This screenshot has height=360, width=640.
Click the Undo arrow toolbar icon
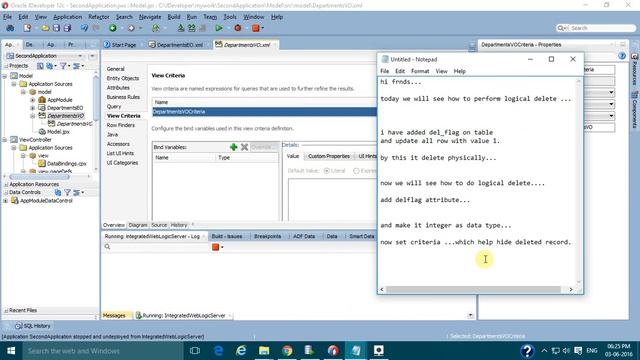pyautogui.click(x=84, y=28)
